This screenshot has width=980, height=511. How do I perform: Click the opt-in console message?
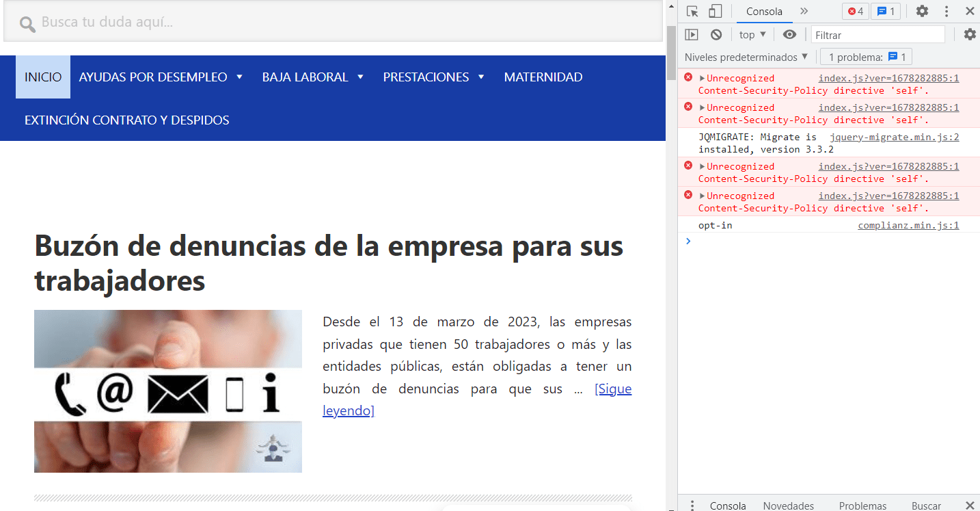[715, 225]
